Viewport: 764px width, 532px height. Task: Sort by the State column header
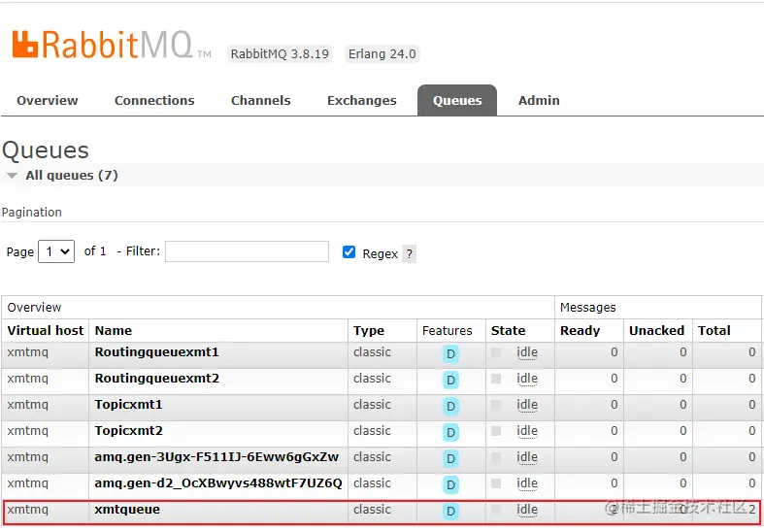(508, 331)
